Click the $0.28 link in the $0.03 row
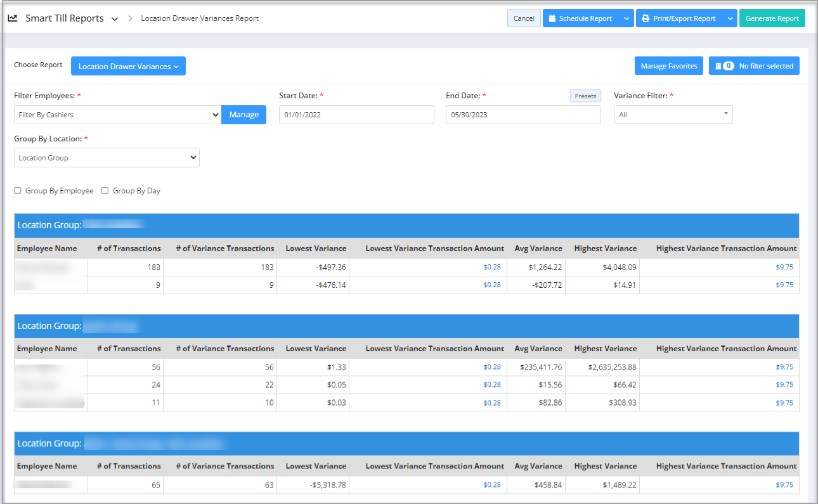Screen dimensions: 818x504 pos(492,403)
